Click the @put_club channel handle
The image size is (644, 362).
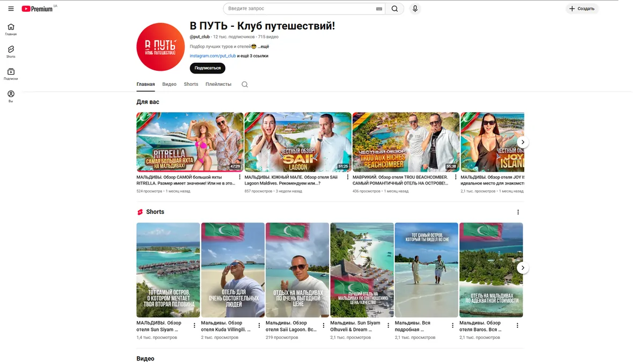(200, 37)
